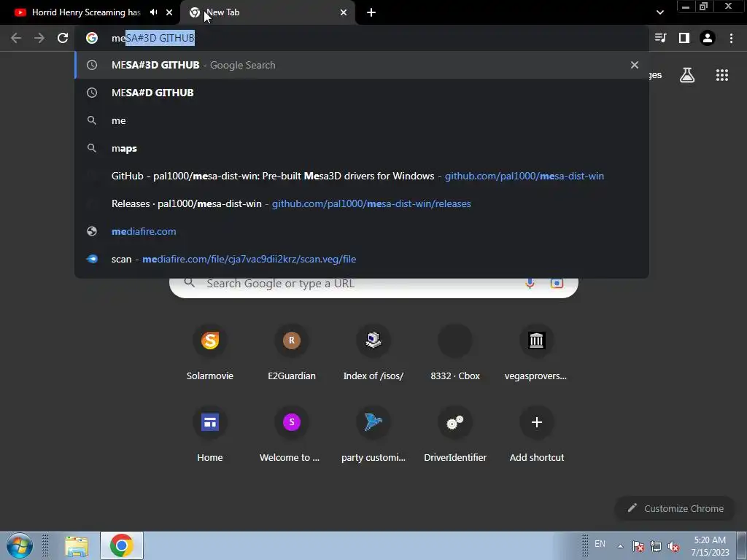The width and height of the screenshot is (747, 560).
Task: Open the DriverIdentifier shortcut
Action: click(455, 435)
